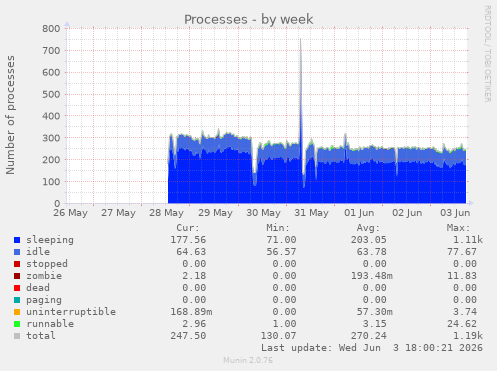Click runnable max value 24.62
The image size is (497, 371).
(462, 324)
